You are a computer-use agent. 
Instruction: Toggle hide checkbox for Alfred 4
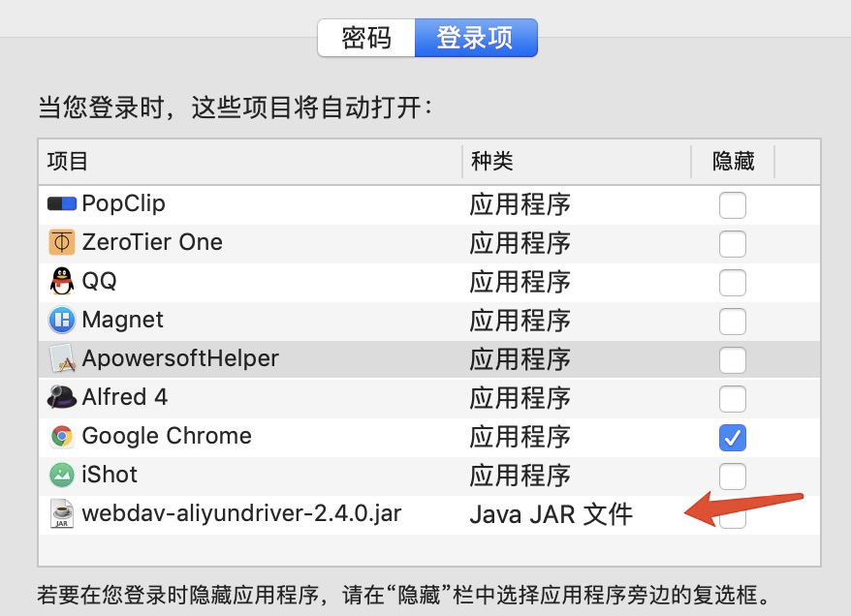pos(732,399)
